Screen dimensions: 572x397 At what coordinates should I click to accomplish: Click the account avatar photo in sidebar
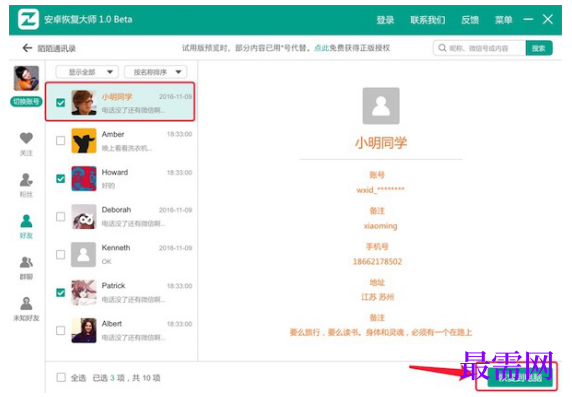click(26, 78)
